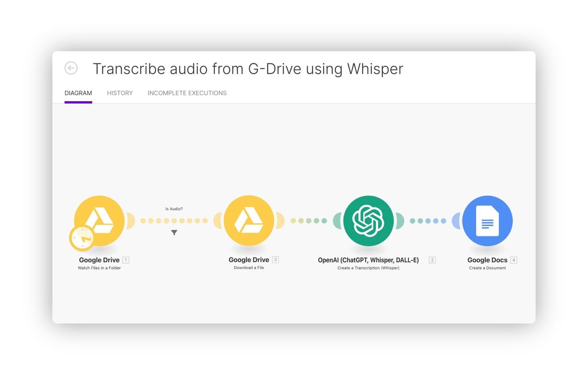Click the Create a Document caption
The height and width of the screenshot is (368, 588).
[x=487, y=268]
